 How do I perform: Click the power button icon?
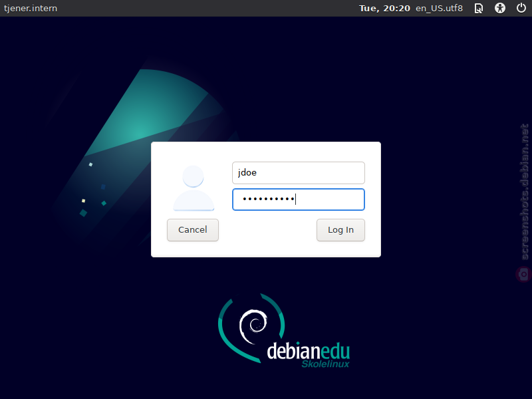coord(521,8)
